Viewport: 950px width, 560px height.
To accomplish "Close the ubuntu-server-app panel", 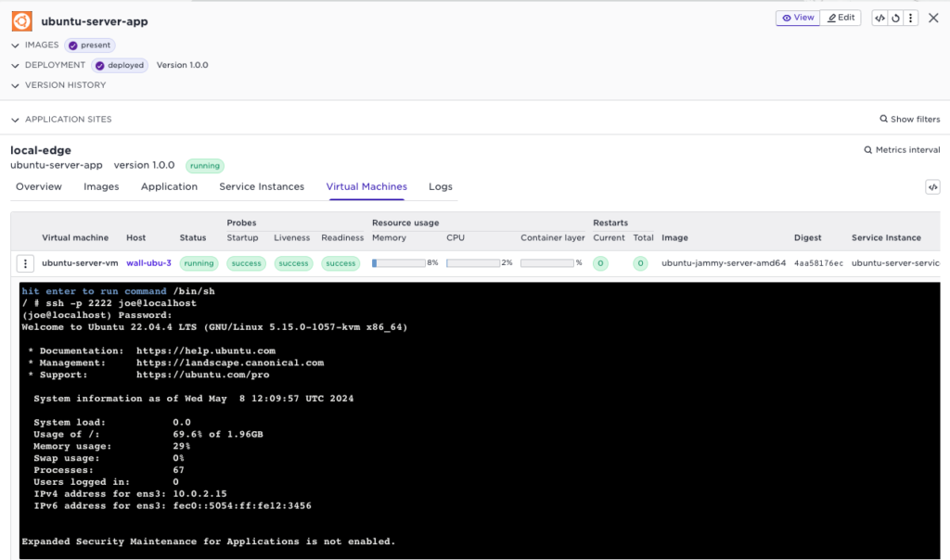I will pyautogui.click(x=933, y=18).
